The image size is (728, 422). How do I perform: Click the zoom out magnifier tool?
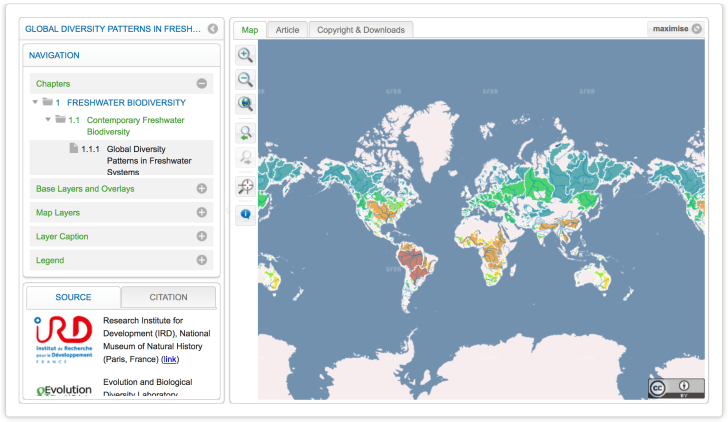(x=245, y=79)
